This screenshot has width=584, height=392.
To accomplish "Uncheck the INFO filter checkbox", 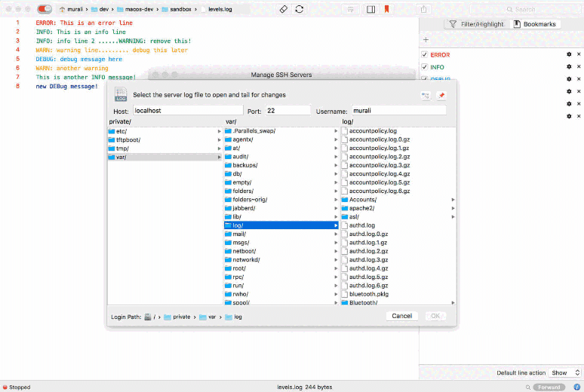I will tap(425, 67).
